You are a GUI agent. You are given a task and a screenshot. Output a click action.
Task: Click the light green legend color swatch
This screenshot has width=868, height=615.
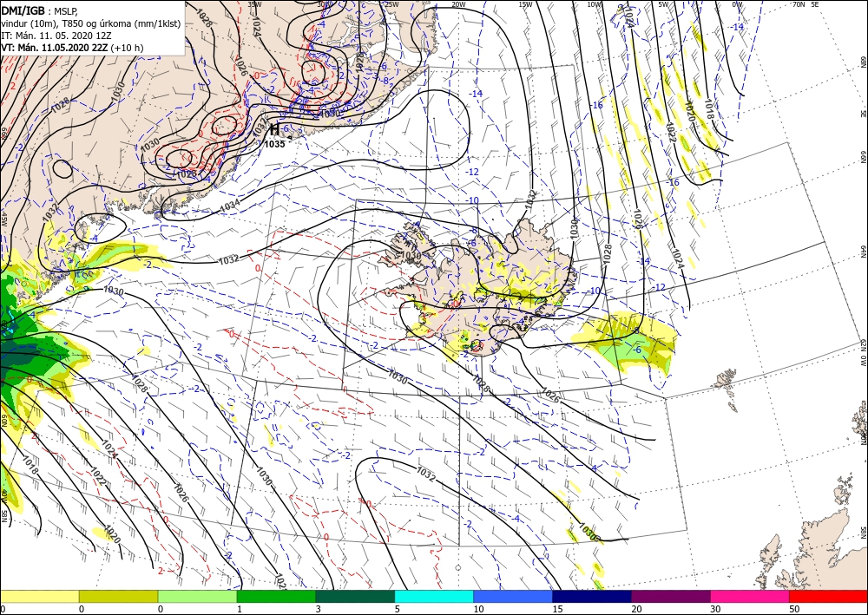198,596
